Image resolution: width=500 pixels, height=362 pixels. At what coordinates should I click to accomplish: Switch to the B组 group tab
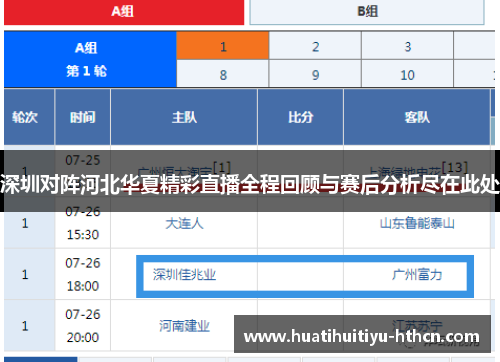point(367,12)
